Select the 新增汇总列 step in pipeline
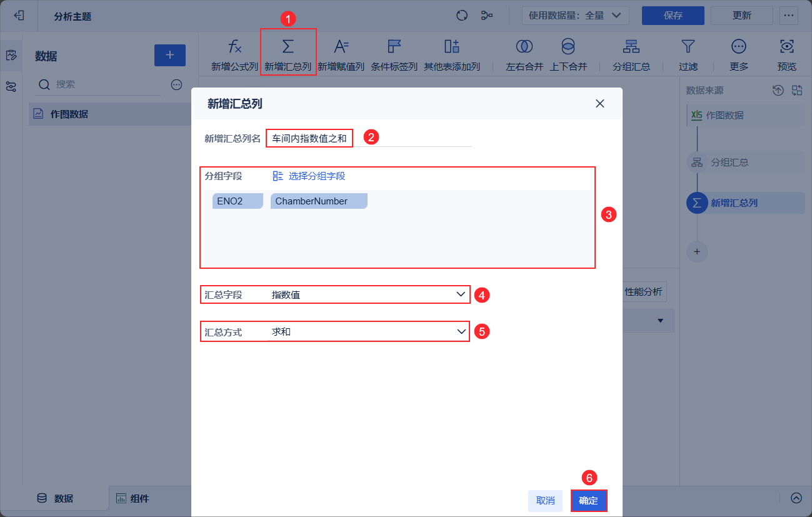The height and width of the screenshot is (517, 812). [745, 203]
